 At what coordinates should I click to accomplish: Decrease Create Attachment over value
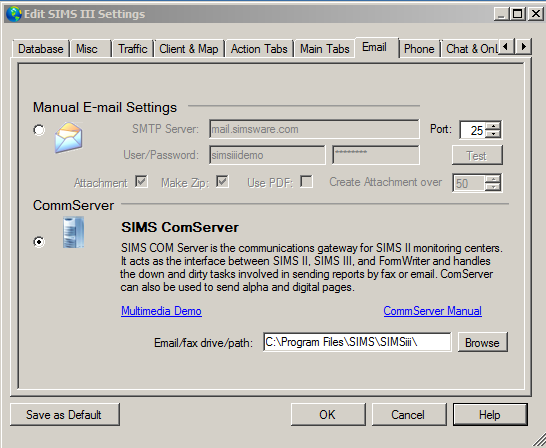pyautogui.click(x=493, y=187)
